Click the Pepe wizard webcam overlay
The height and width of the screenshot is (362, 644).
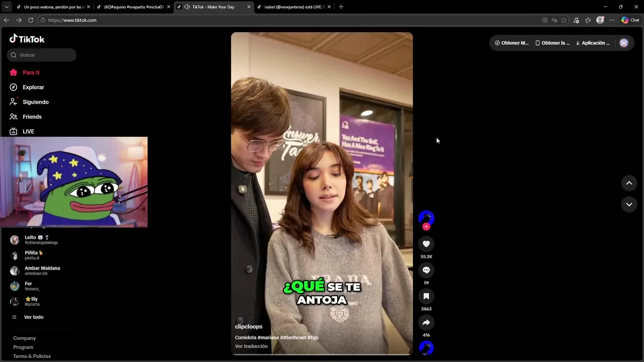point(74,182)
